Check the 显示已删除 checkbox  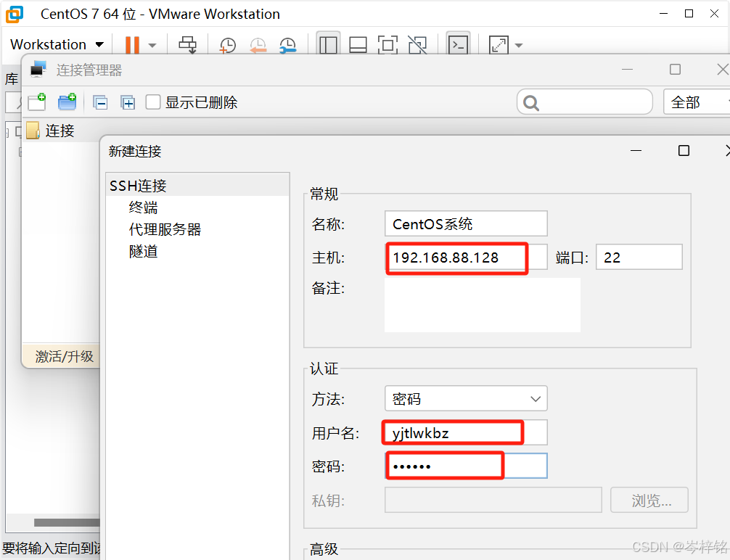point(152,102)
